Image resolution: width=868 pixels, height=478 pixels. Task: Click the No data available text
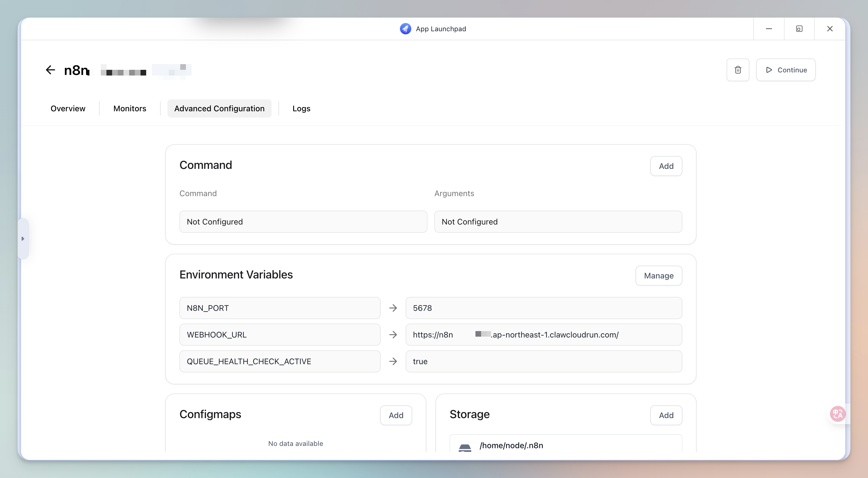295,443
